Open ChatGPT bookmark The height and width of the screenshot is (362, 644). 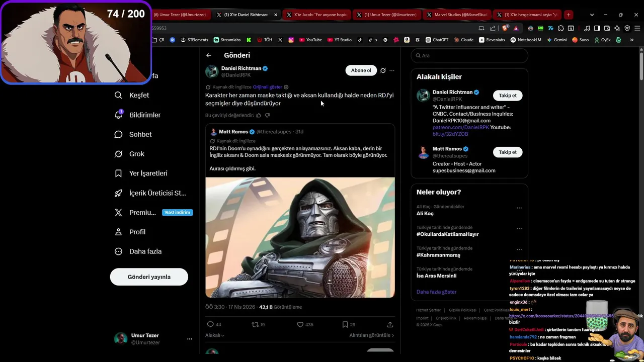(437, 40)
